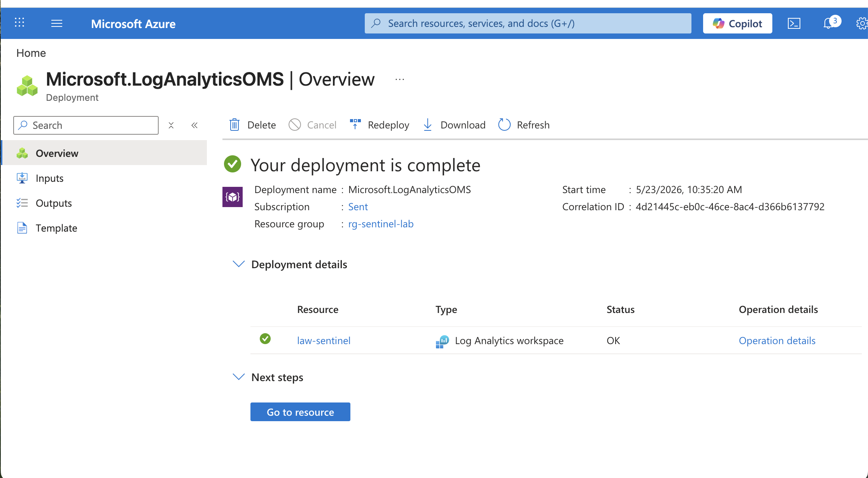The height and width of the screenshot is (478, 868).
Task: Click the Correlation ID value
Action: 730,207
